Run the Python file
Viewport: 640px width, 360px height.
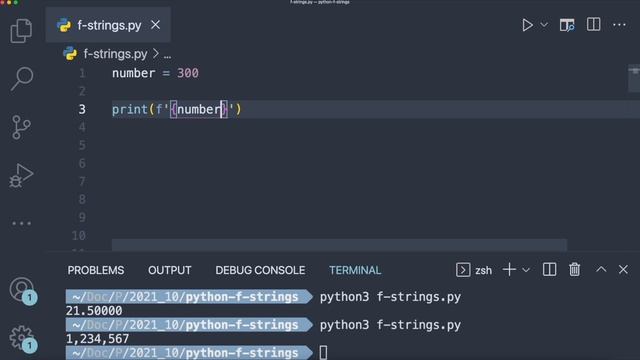[527, 25]
